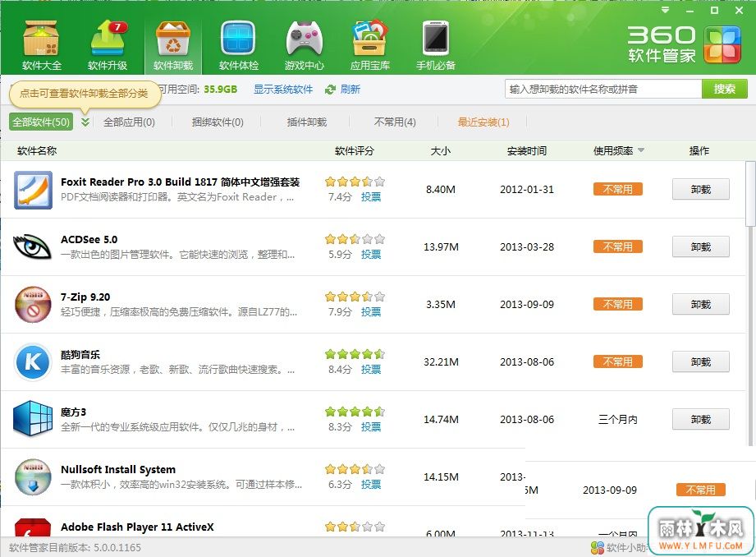Click the 酷狗音乐 blue K icon
This screenshot has height=557, width=756.
pos(33,362)
